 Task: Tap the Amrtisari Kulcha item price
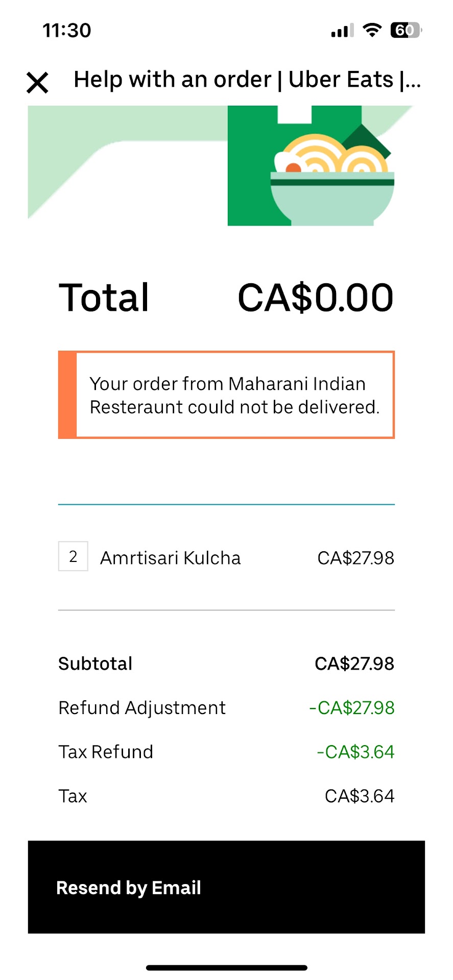(355, 558)
